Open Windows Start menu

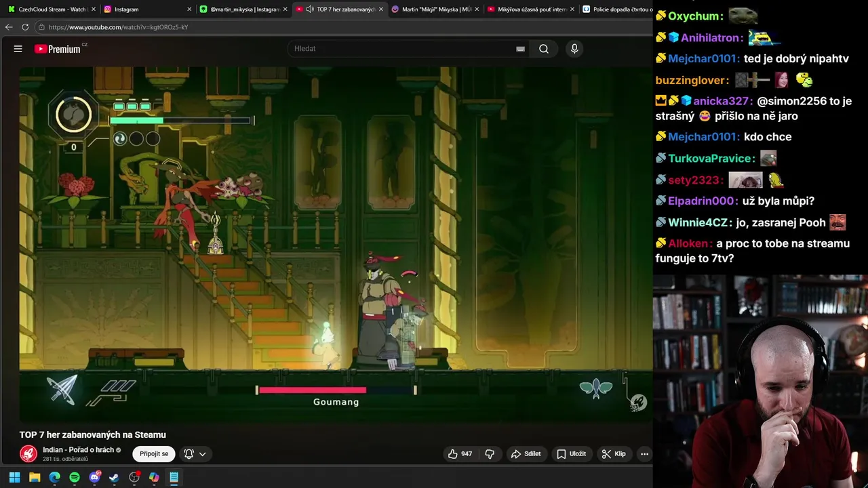(14, 477)
